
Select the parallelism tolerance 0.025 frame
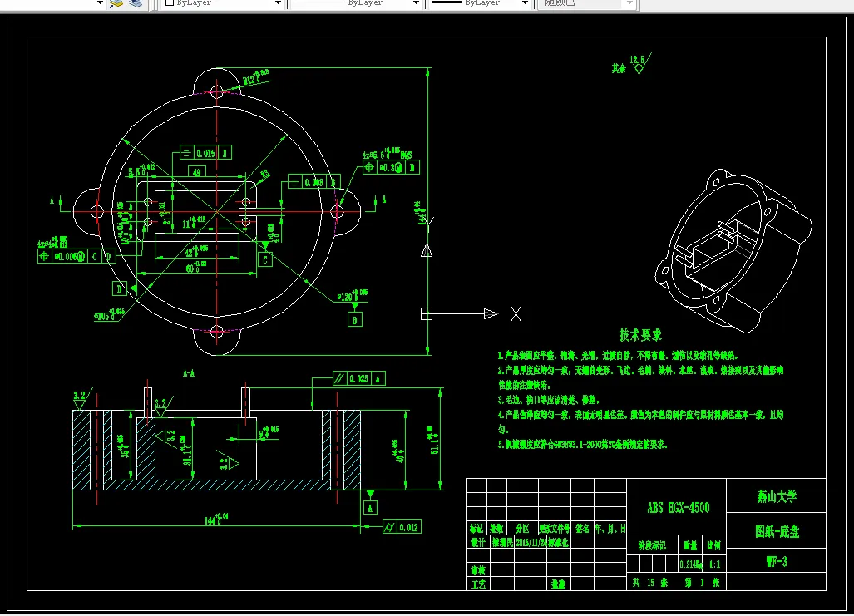pyautogui.click(x=359, y=378)
